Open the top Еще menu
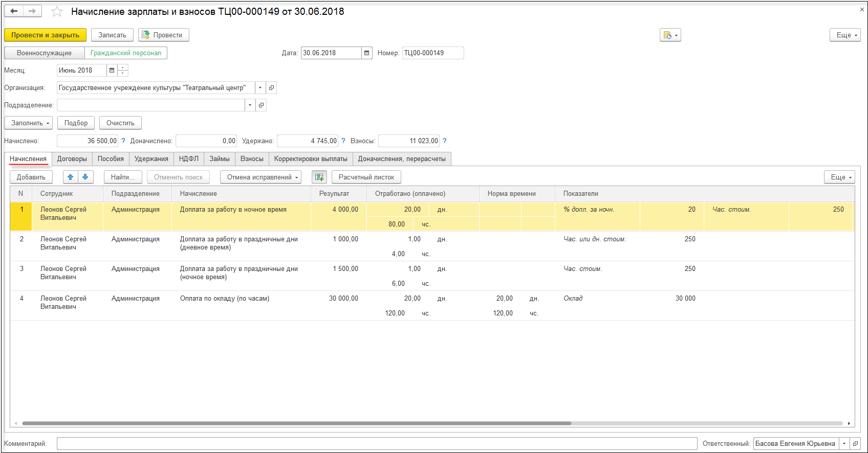Viewport: 868px width, 453px height. (845, 35)
